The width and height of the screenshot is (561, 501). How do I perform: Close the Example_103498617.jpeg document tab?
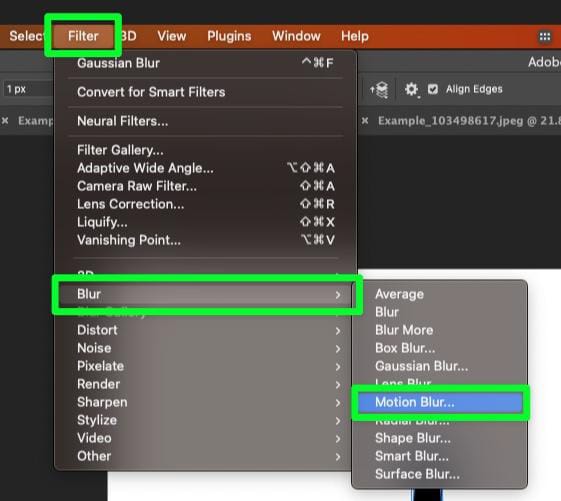pyautogui.click(x=365, y=121)
